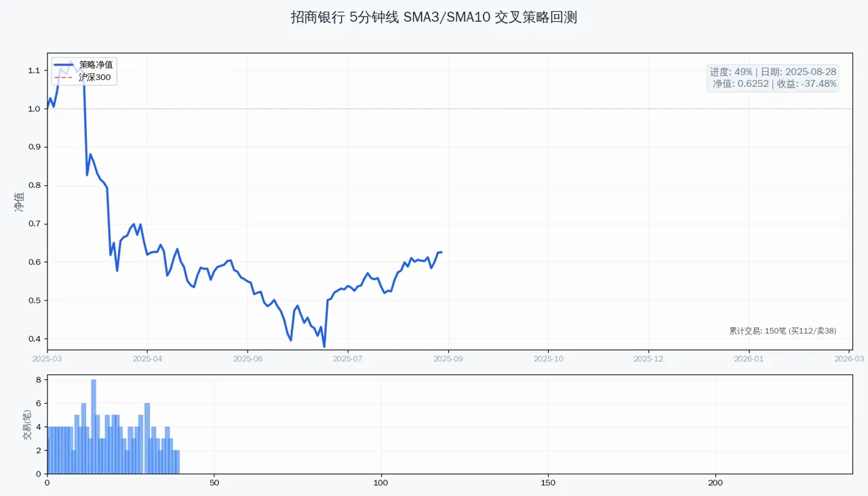Select the 策略净值 legend label
Screen dimensions: 868x496
[96, 64]
